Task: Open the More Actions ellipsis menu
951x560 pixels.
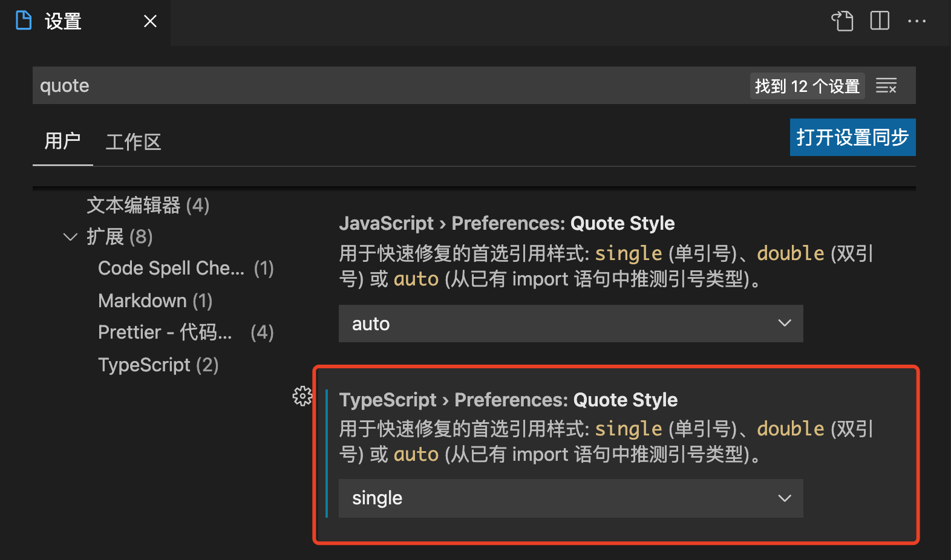Action: (917, 21)
